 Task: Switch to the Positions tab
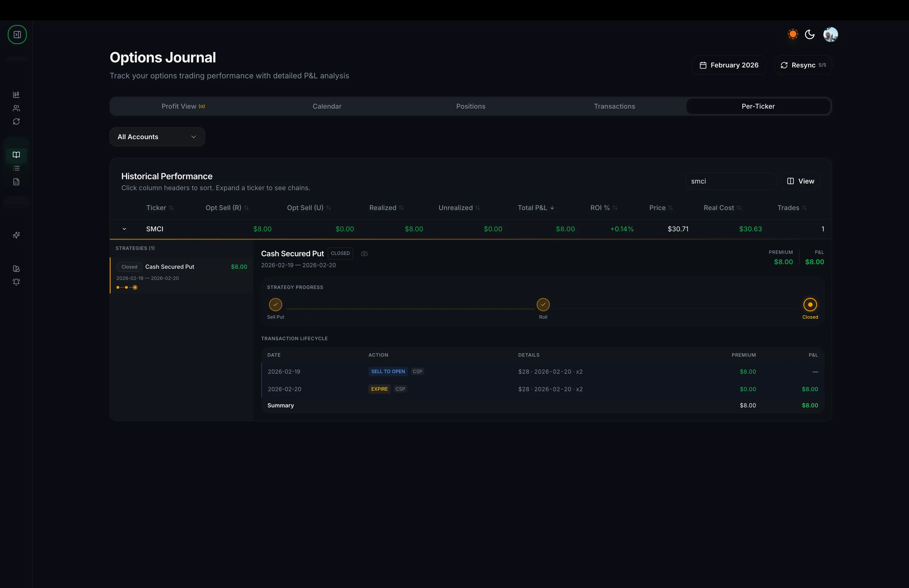pyautogui.click(x=470, y=106)
